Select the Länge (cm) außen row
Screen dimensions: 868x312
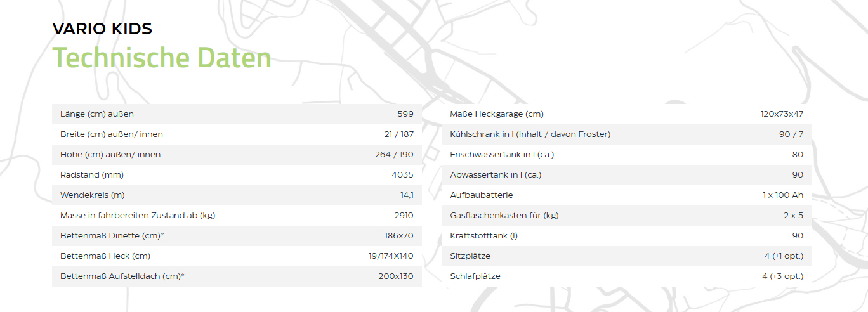tap(237, 114)
